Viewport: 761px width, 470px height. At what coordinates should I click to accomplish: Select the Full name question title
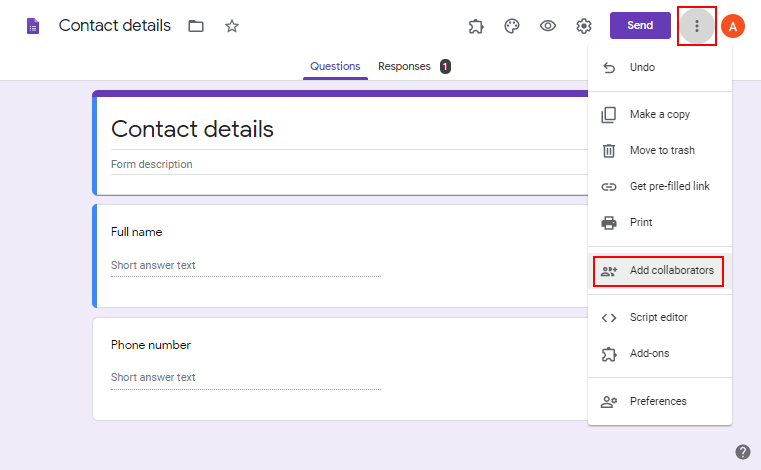136,232
